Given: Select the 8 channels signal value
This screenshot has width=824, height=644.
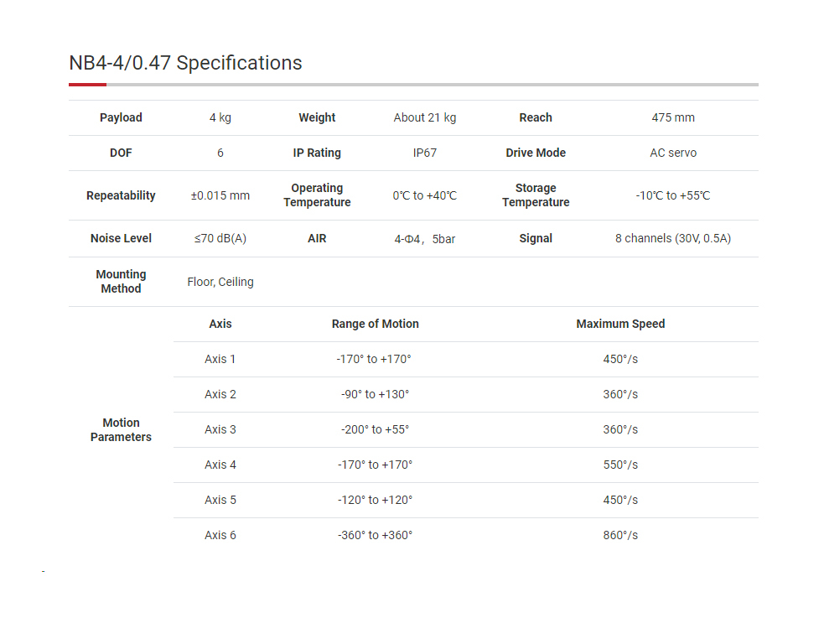Looking at the screenshot, I should click(673, 238).
